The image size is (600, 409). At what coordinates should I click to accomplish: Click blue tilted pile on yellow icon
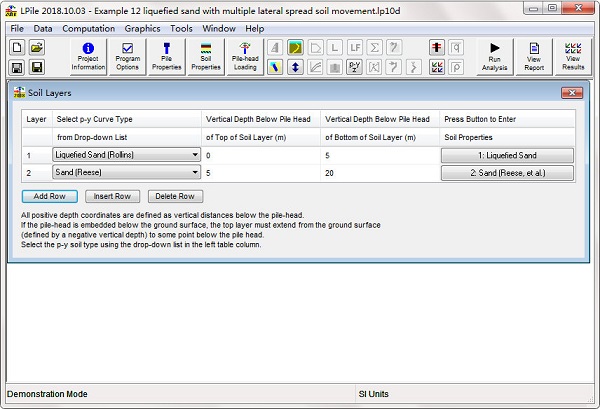[x=275, y=67]
